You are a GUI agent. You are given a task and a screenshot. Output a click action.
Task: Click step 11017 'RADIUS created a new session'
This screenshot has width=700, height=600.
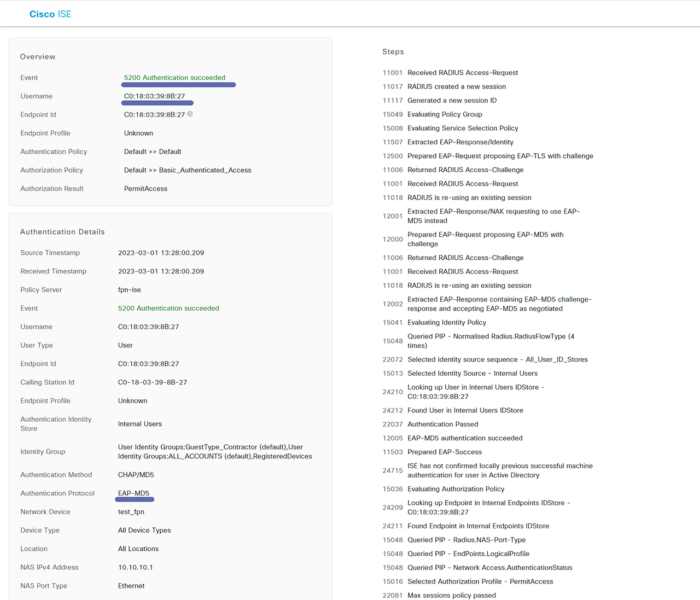coord(444,86)
